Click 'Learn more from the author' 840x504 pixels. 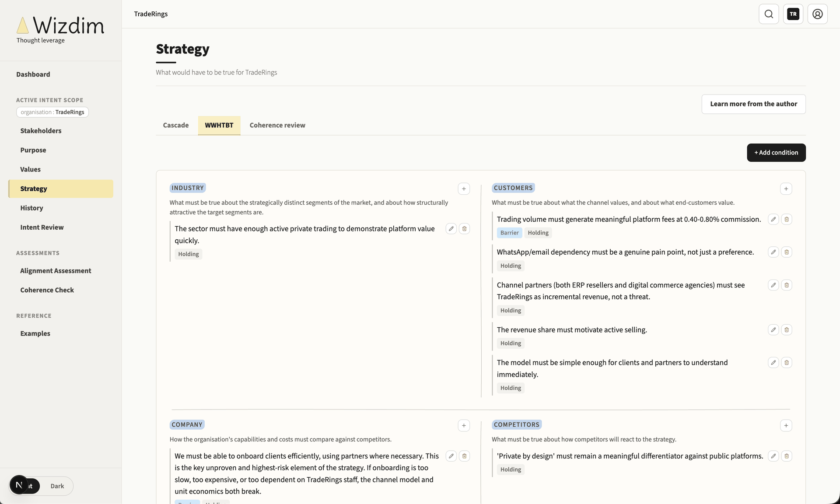pos(753,104)
